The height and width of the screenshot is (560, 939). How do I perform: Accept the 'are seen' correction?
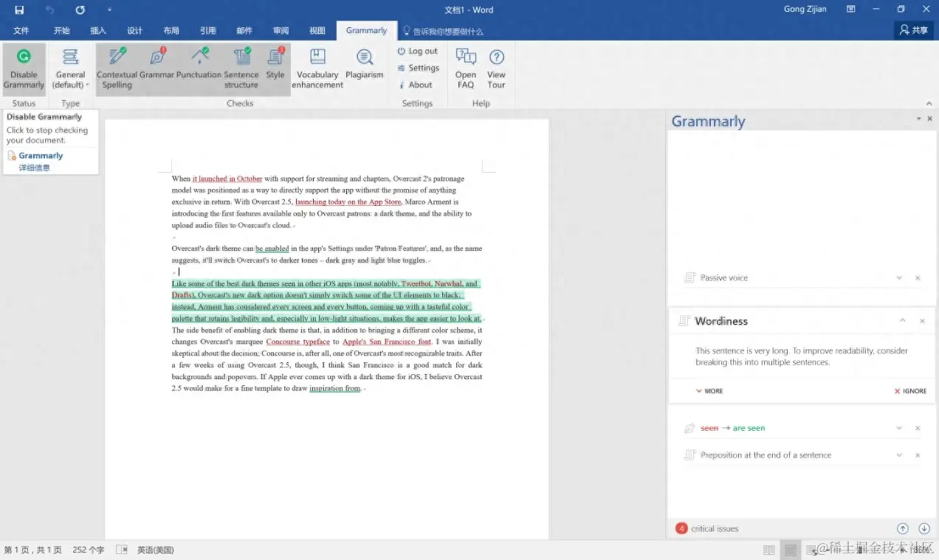pos(749,428)
